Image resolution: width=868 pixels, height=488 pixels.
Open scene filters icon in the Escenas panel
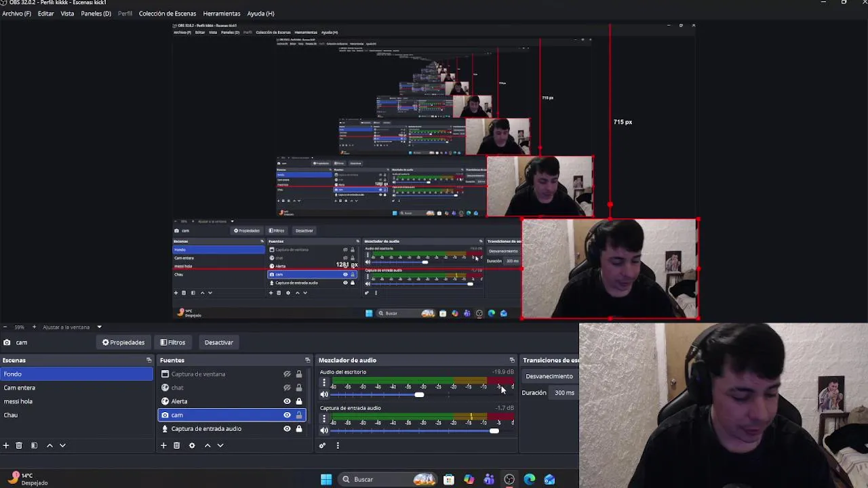[x=34, y=445]
